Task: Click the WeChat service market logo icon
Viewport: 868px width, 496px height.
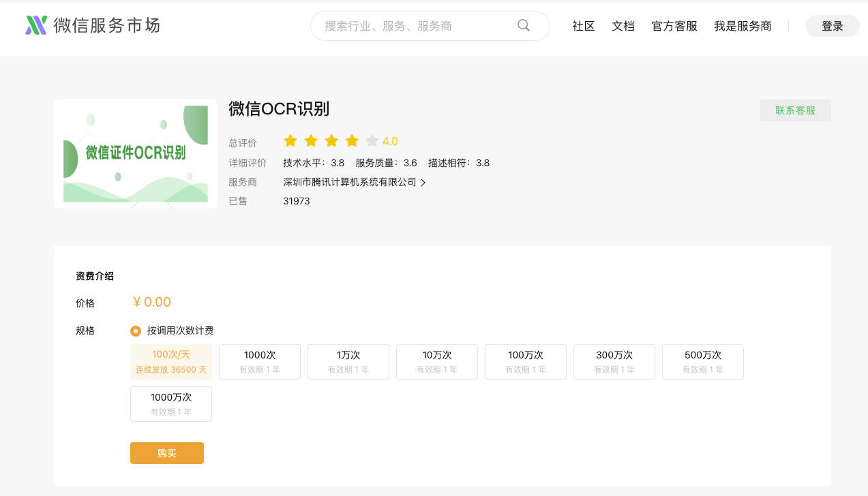Action: click(x=36, y=25)
